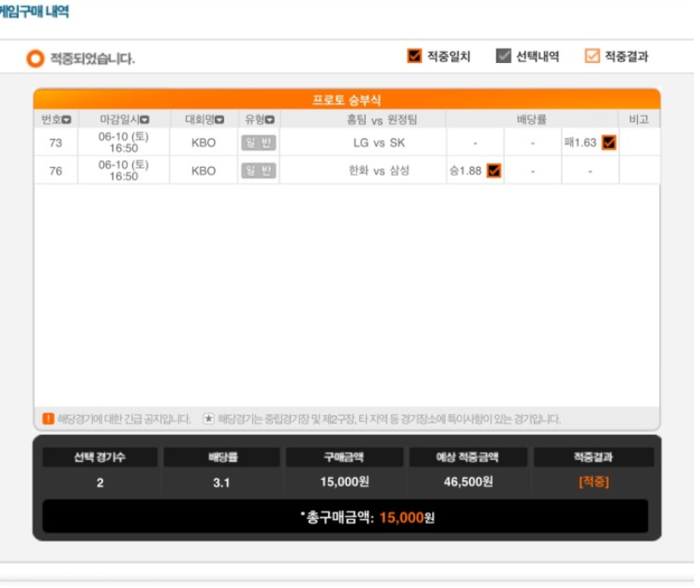Click the 홈팀 vs 원정팀 column header

tap(382, 119)
